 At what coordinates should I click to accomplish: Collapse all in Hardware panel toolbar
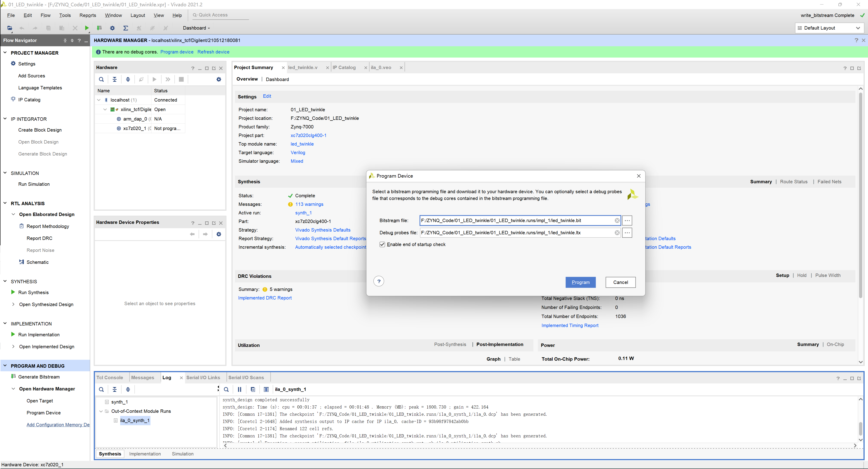(115, 79)
